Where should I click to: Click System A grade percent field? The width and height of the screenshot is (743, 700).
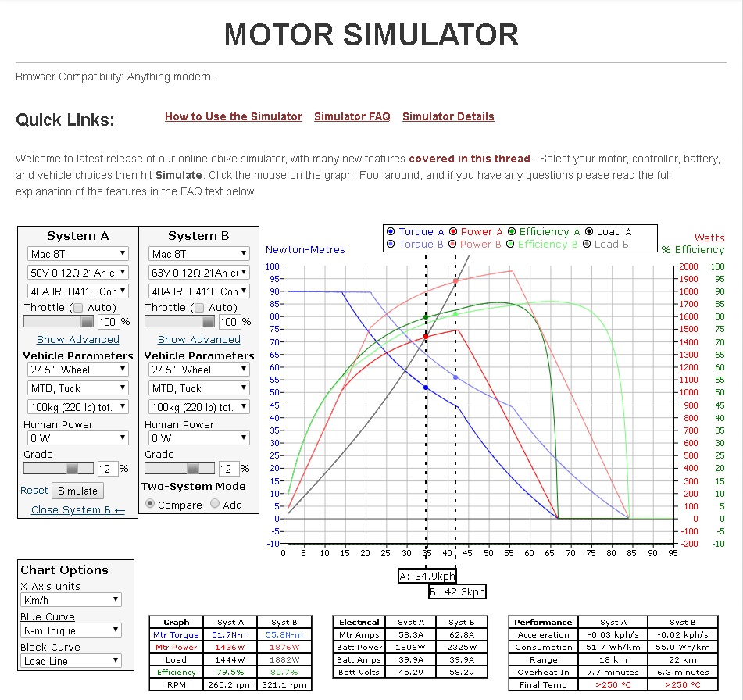(x=108, y=470)
